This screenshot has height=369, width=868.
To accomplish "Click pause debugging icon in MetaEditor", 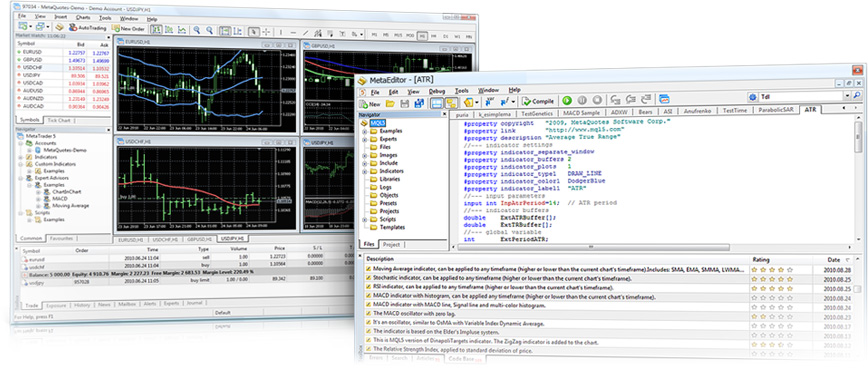I will [582, 101].
